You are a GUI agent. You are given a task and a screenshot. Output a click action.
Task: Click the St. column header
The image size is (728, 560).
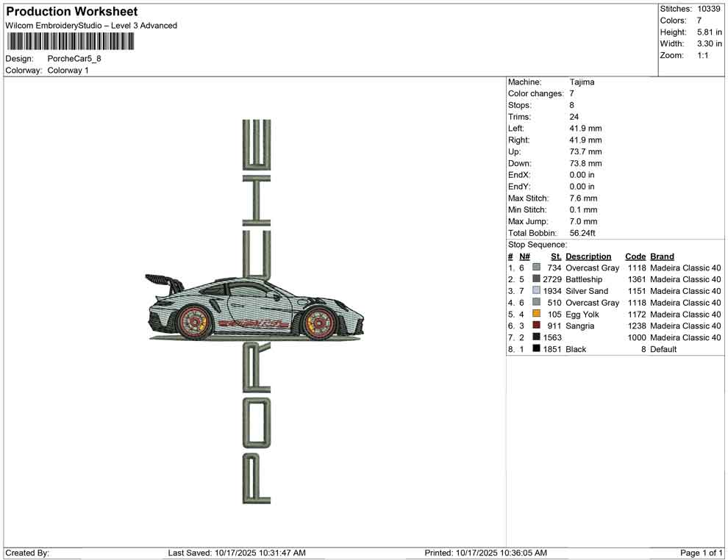coord(556,256)
